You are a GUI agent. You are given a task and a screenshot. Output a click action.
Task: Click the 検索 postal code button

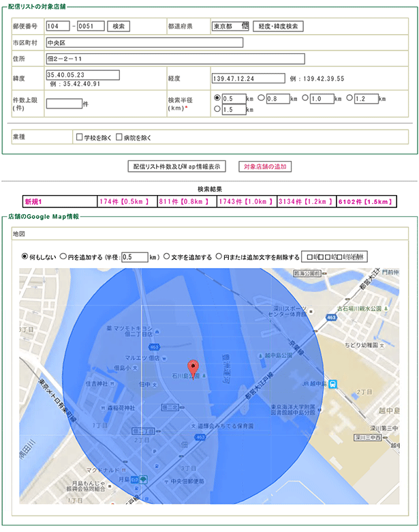coord(119,26)
